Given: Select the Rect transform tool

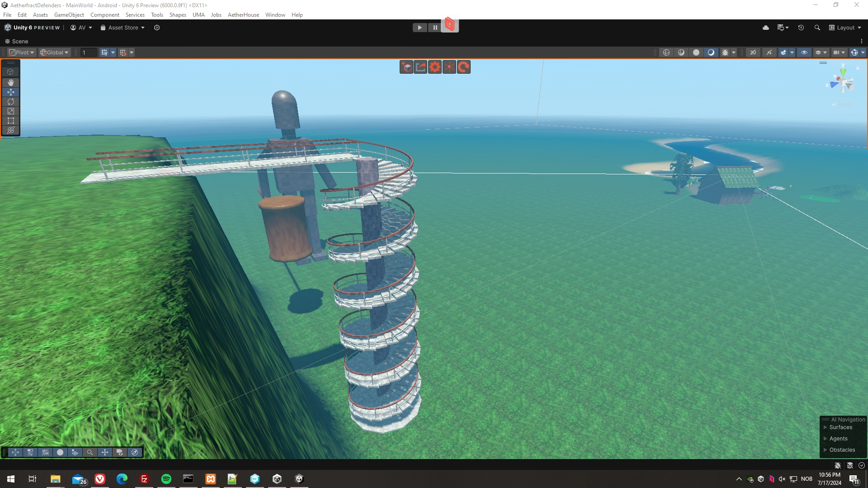Looking at the screenshot, I should pos(10,121).
